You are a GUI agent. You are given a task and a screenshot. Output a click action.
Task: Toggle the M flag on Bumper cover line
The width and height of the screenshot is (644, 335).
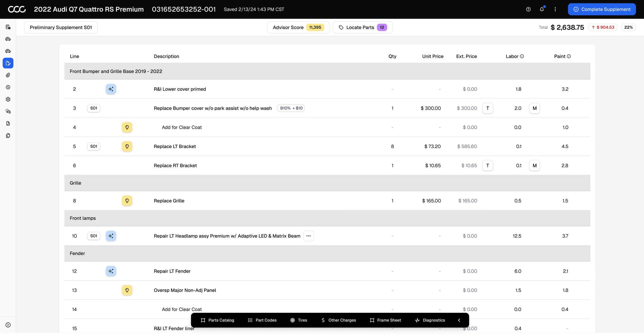[x=535, y=108]
